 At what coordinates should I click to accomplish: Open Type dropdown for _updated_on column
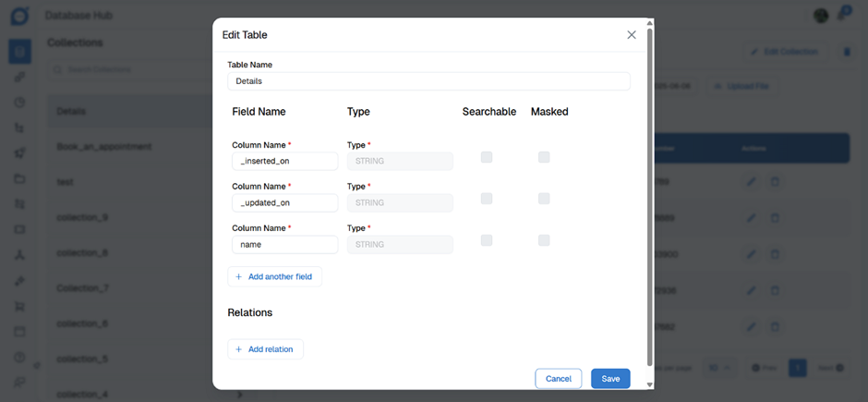click(400, 203)
